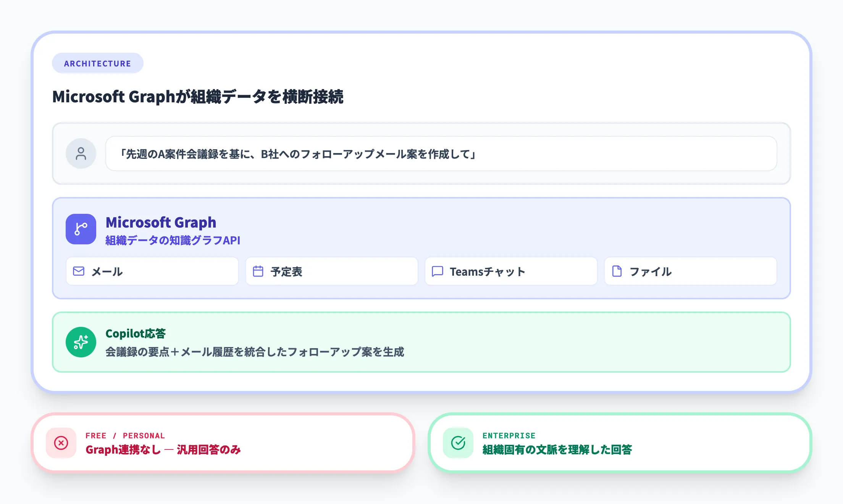Collapse the FREE / PERSONAL comparison card
The width and height of the screenshot is (843, 504).
(223, 443)
